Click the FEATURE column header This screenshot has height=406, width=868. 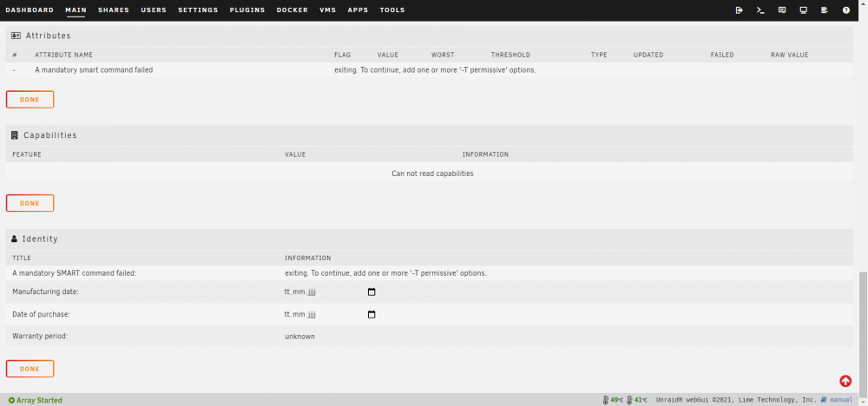(27, 154)
